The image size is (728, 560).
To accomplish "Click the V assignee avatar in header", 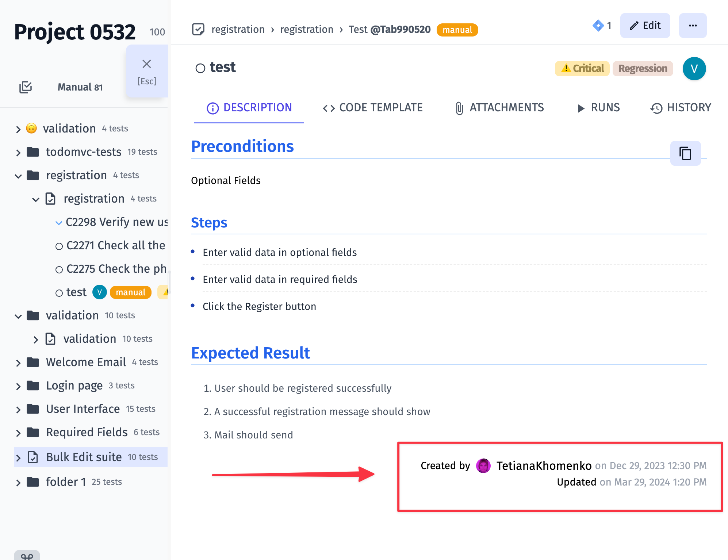I will pyautogui.click(x=694, y=69).
